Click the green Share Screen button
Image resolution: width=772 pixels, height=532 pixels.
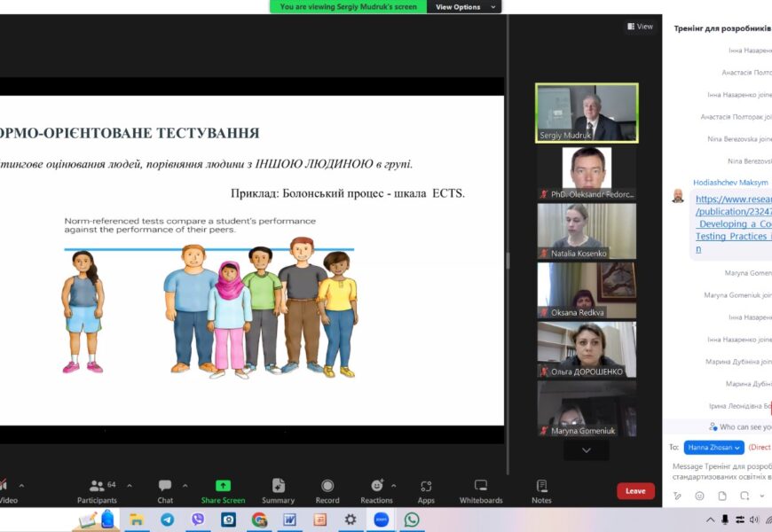coord(223,490)
